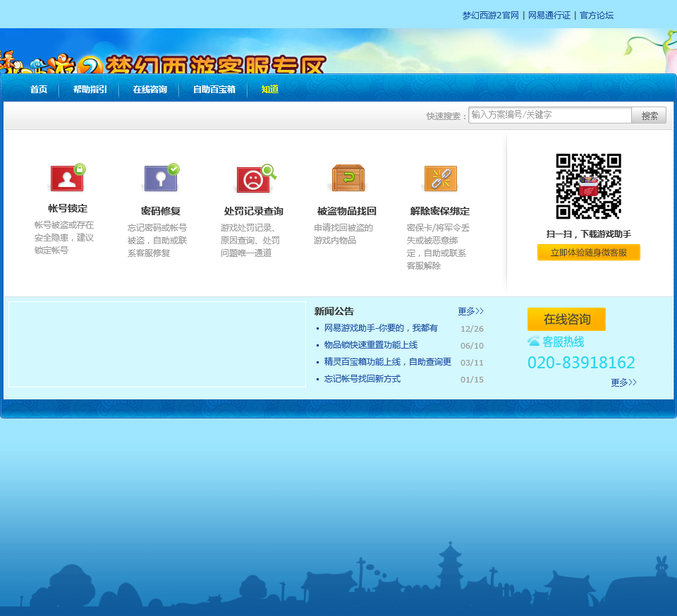Open the 帮助指引 navigation tab
Viewport: 677px width, 616px height.
[x=90, y=90]
